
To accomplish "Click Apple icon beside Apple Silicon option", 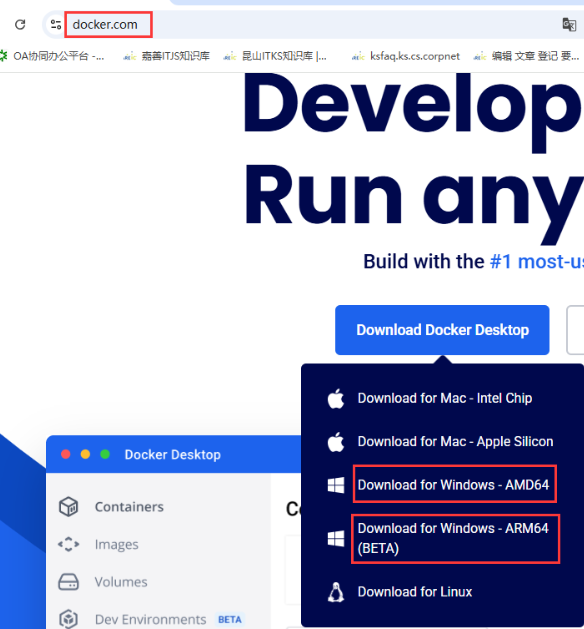I will point(336,442).
